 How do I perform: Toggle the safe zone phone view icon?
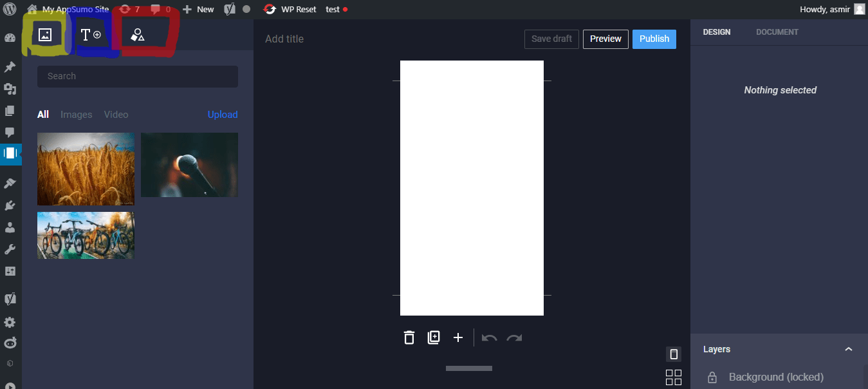674,354
